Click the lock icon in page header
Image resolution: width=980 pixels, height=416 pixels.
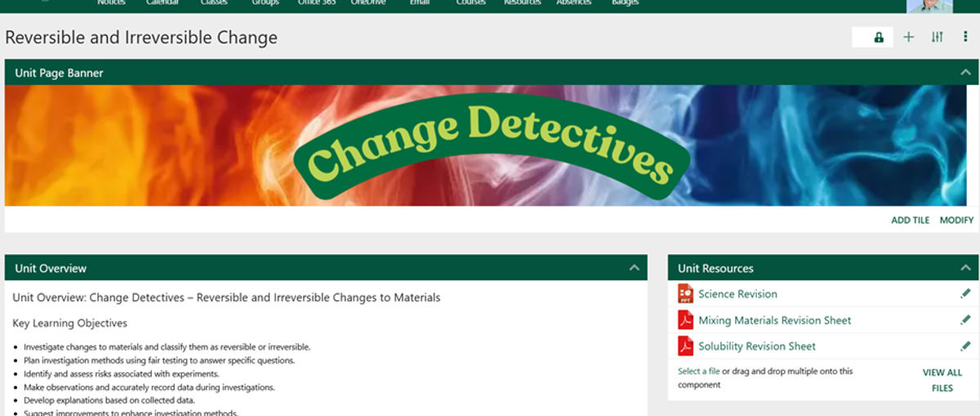pos(879,38)
